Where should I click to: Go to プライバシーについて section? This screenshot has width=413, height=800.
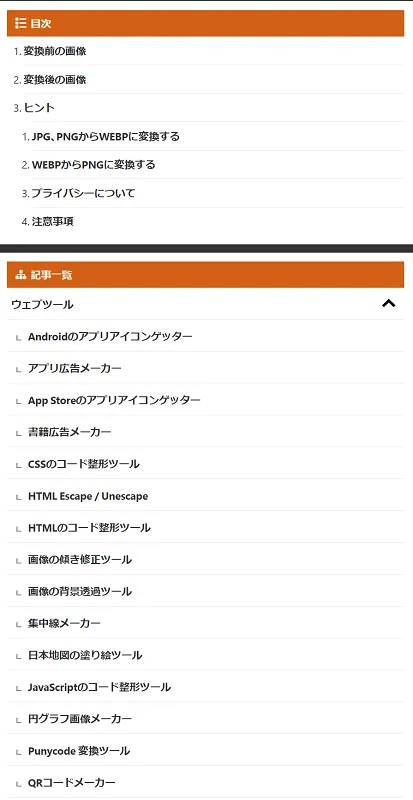click(x=83, y=193)
